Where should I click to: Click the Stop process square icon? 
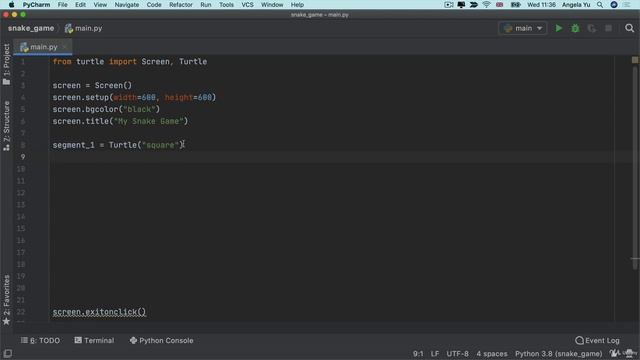click(x=608, y=28)
